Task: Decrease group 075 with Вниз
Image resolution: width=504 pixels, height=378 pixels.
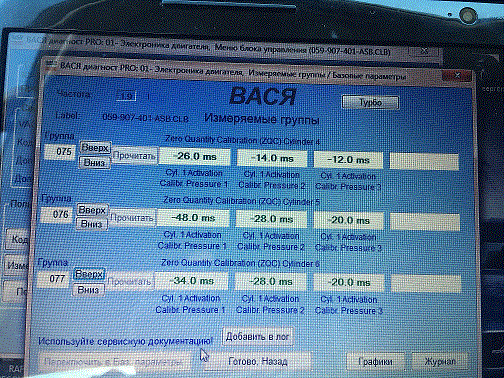Action: 95,163
